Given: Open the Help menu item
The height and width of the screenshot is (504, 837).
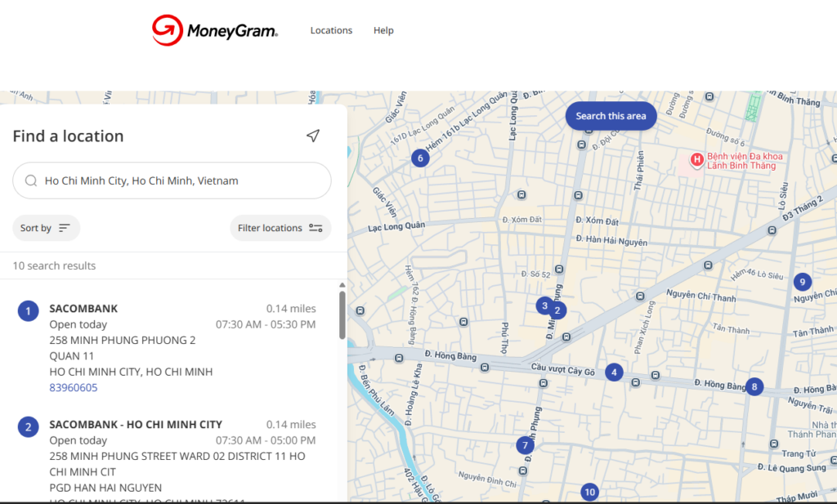Looking at the screenshot, I should 383,31.
